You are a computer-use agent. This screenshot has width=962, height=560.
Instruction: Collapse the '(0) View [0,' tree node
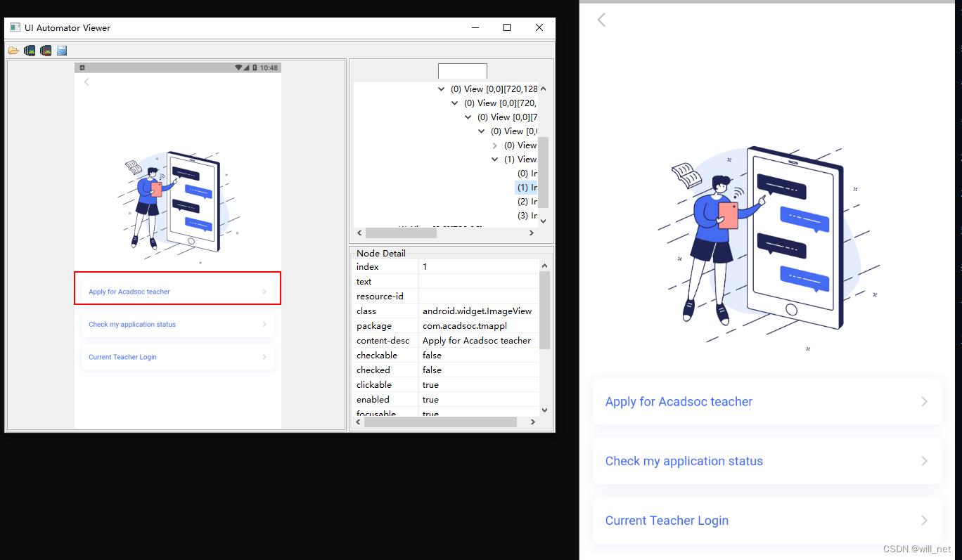pos(482,131)
